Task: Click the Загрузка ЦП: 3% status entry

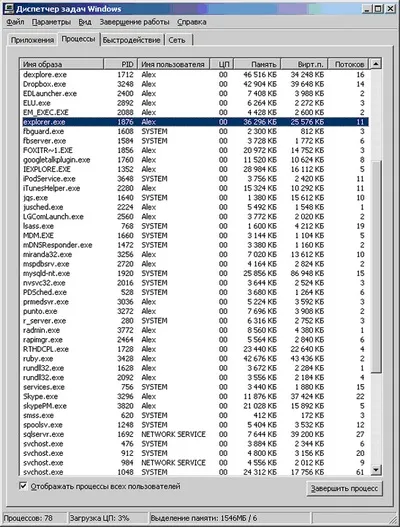Action: (x=108, y=518)
